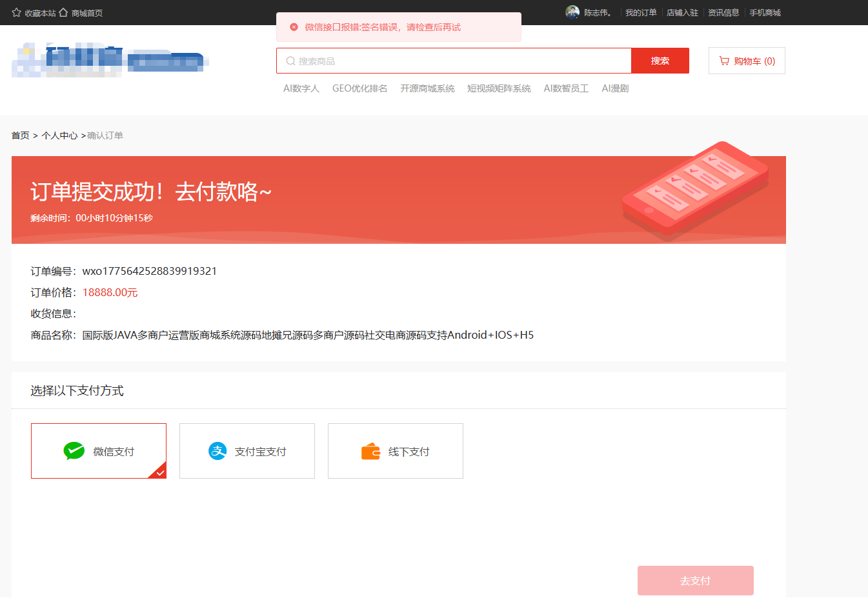
Task: Open 收藏本站 link
Action: [x=40, y=13]
